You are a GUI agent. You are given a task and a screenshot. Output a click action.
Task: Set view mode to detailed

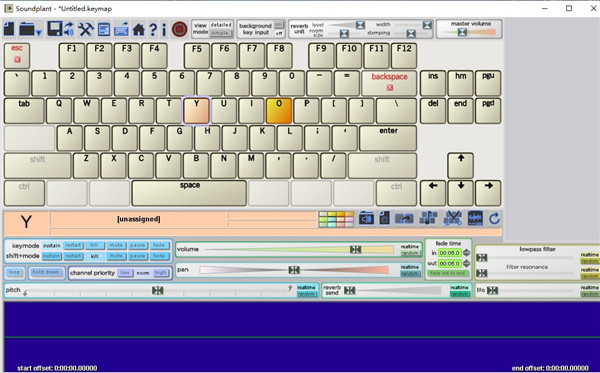tap(221, 25)
